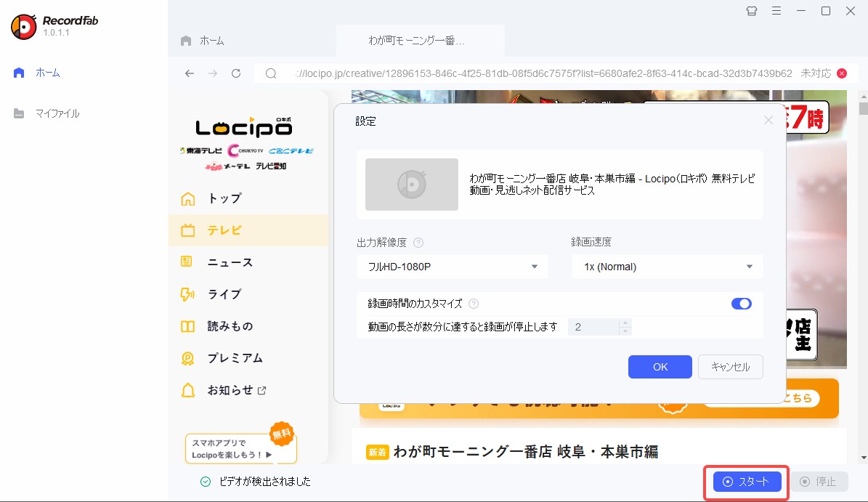Open マイファイル in the left sidebar
This screenshot has width=868, height=502.
click(x=46, y=113)
